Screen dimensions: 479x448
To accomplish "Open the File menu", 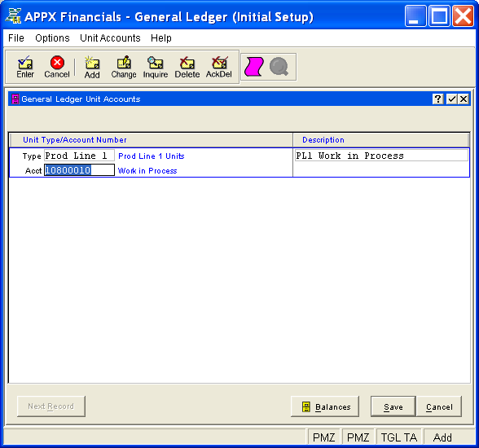I will click(x=16, y=38).
